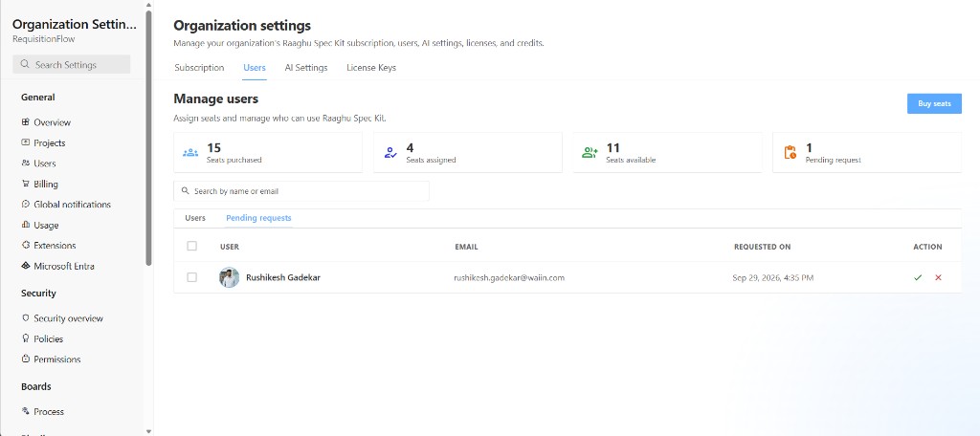Click the sidebar scroll down arrow
980x436 pixels.
pyautogui.click(x=148, y=431)
